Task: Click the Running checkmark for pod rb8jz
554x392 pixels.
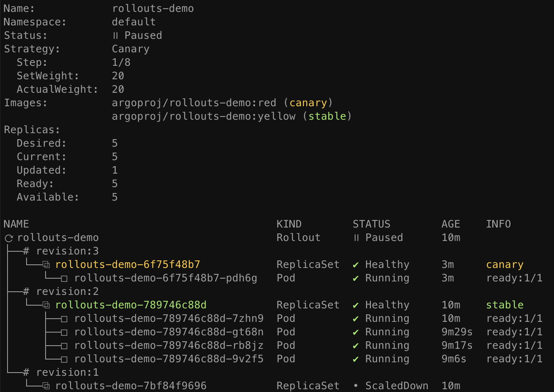Action: (356, 346)
